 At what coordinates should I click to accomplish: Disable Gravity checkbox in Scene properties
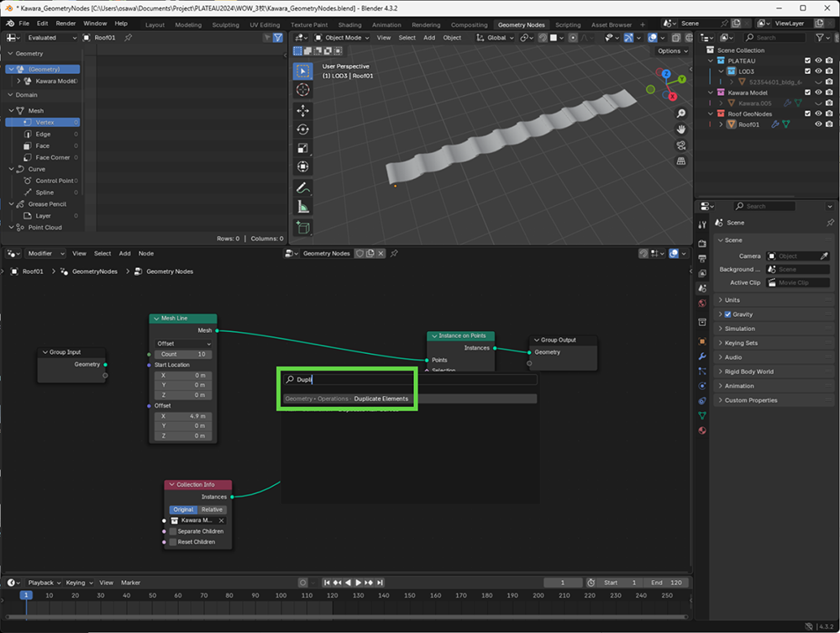tap(727, 314)
